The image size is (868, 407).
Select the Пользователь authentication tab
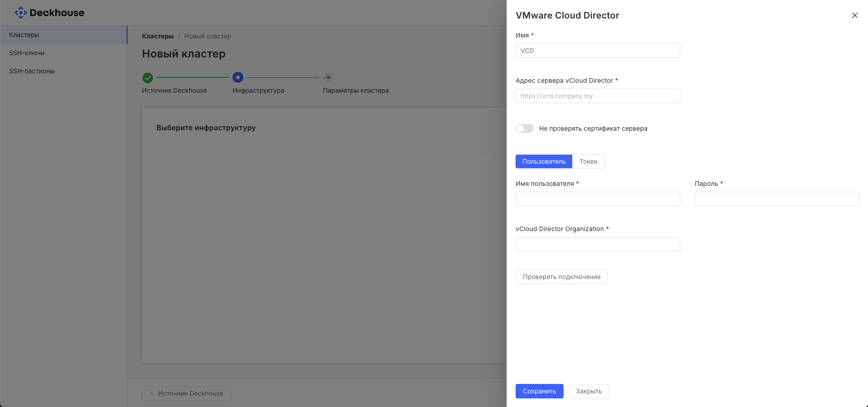point(544,161)
